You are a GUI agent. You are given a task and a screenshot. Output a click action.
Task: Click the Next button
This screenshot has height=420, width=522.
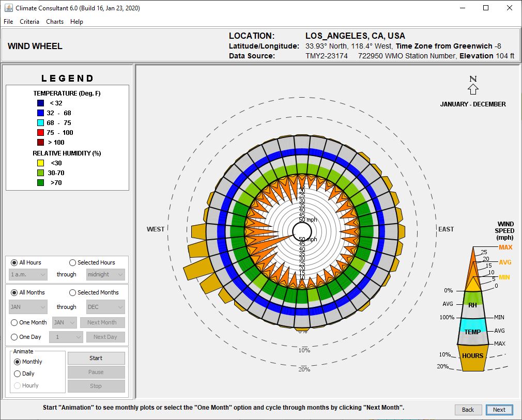499,410
